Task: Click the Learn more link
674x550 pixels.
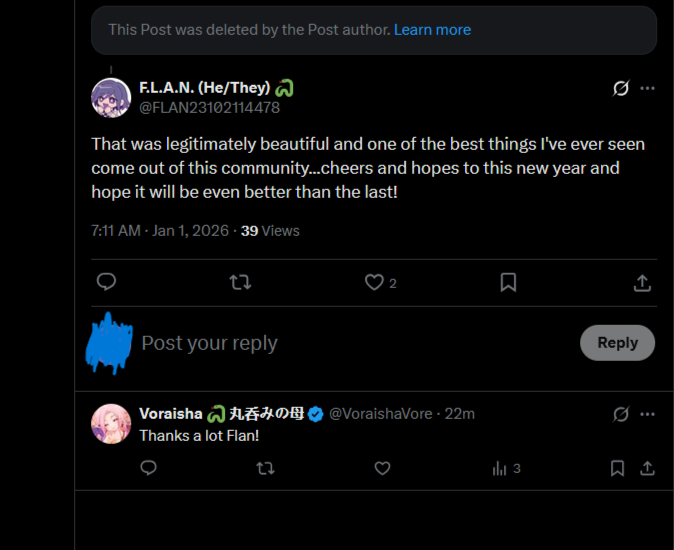Action: (x=432, y=30)
